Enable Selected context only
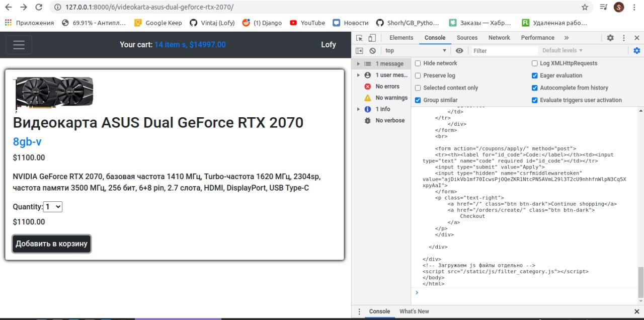644x320 pixels. click(x=418, y=88)
